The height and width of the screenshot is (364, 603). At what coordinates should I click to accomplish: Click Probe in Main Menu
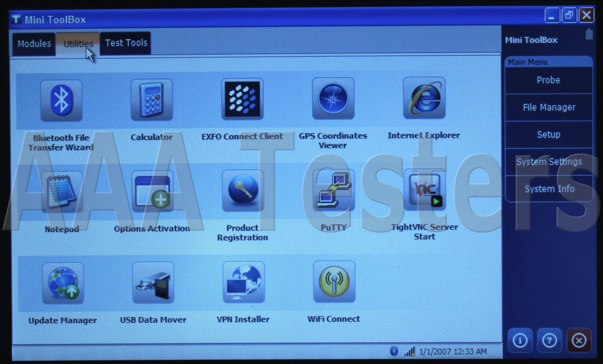(x=548, y=80)
